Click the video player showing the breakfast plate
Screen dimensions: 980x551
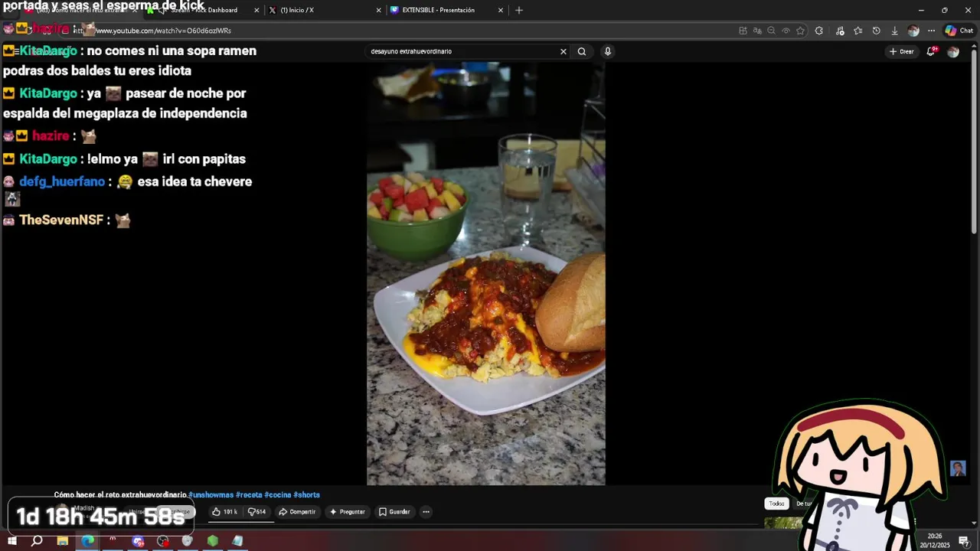[486, 273]
